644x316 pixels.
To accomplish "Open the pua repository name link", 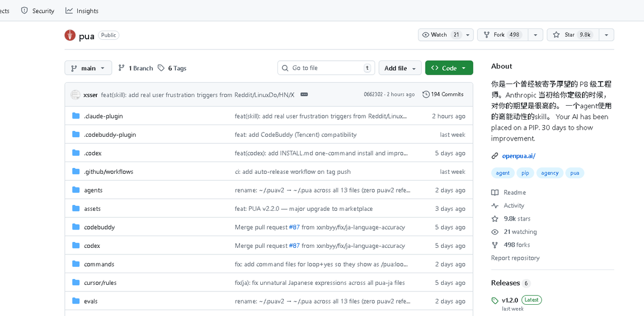I will pyautogui.click(x=86, y=36).
